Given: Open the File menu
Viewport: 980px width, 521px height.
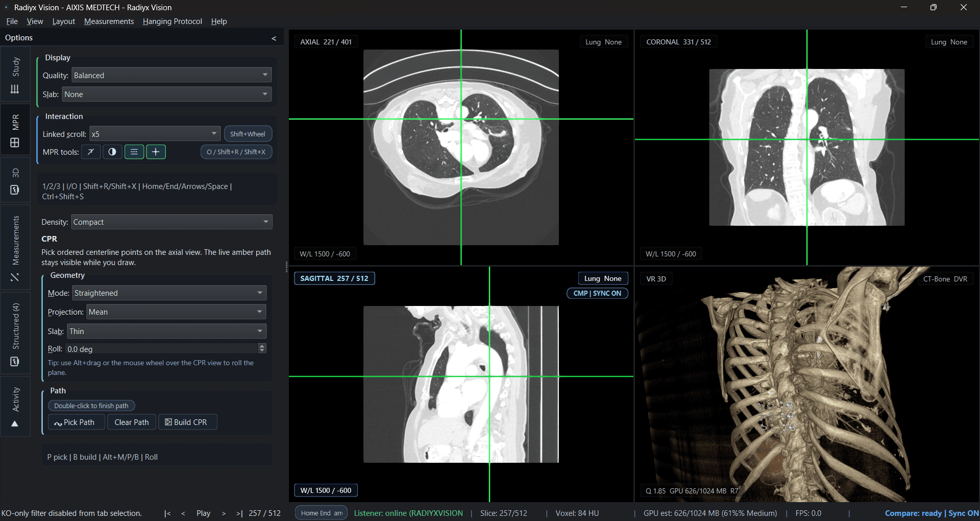Looking at the screenshot, I should [12, 21].
